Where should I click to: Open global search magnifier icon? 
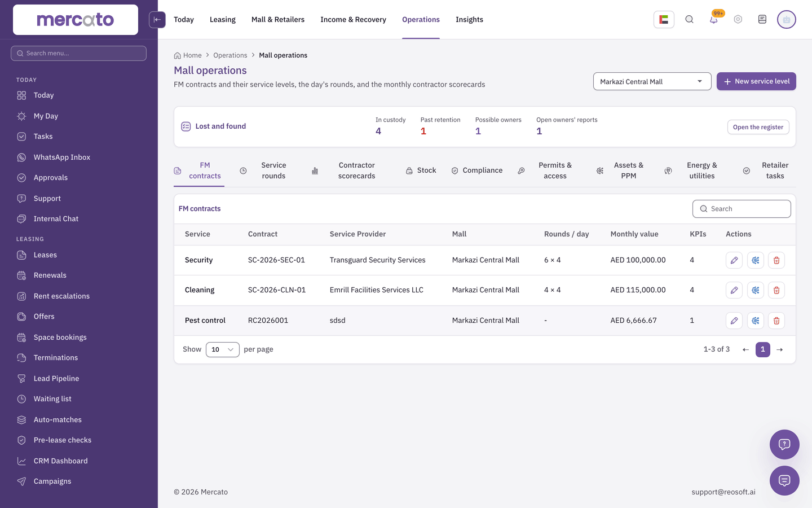[689, 20]
